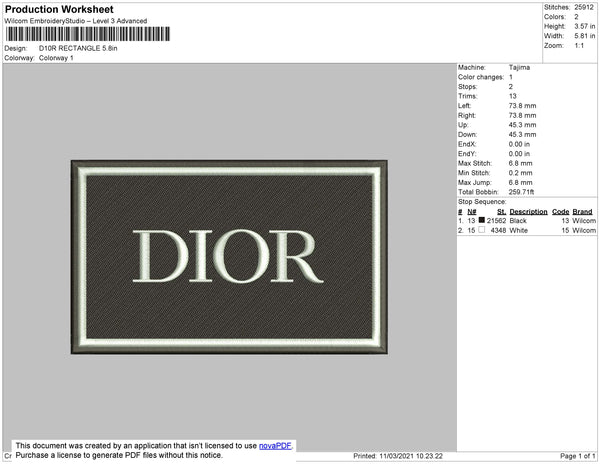The width and height of the screenshot is (600, 464).
Task: Select the 'Purchase a license' notice line
Action: coord(119,455)
